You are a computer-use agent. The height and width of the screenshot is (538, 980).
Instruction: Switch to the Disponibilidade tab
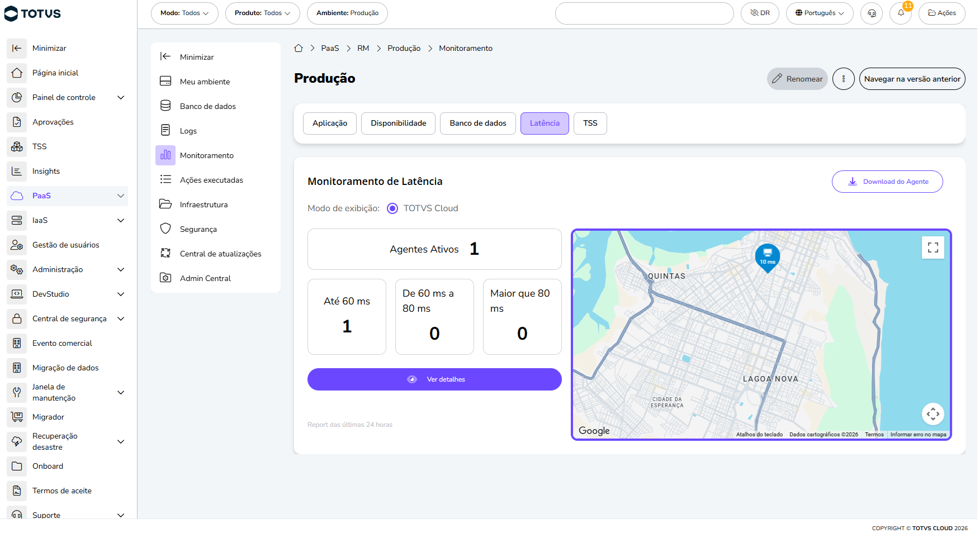(399, 123)
